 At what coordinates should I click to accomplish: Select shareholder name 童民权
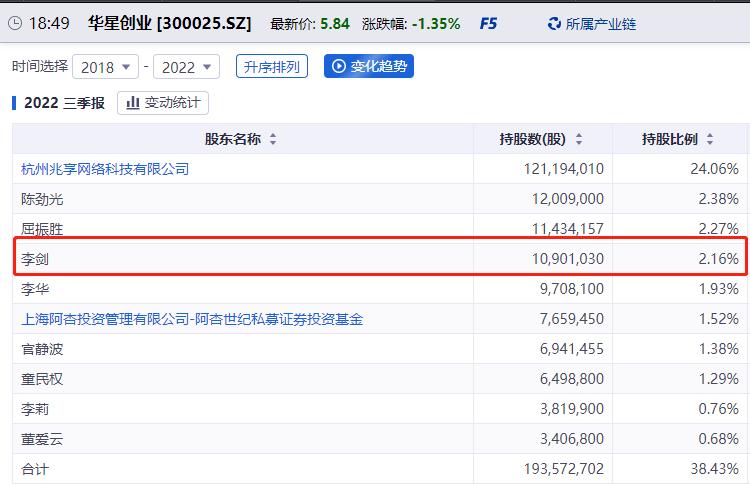click(x=42, y=379)
